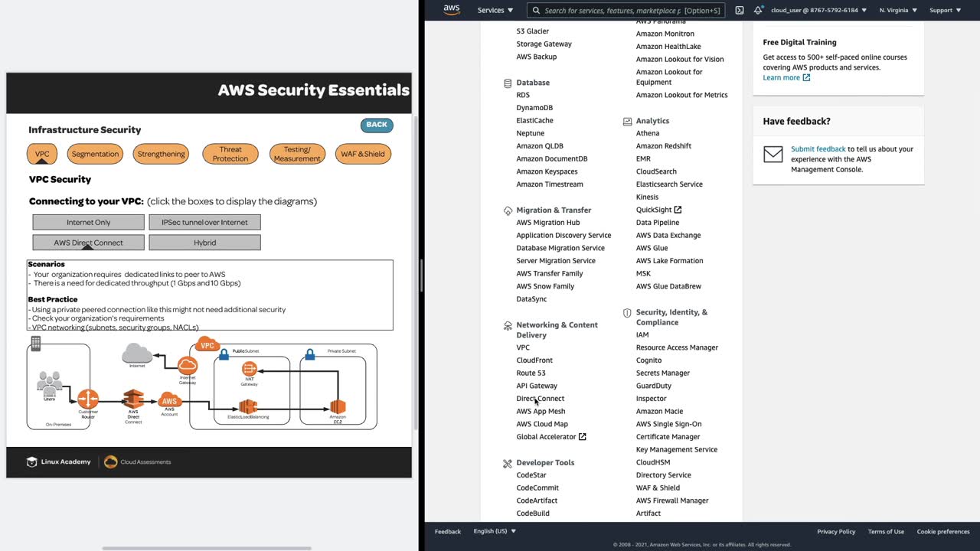Expand the Support menu

tap(946, 10)
